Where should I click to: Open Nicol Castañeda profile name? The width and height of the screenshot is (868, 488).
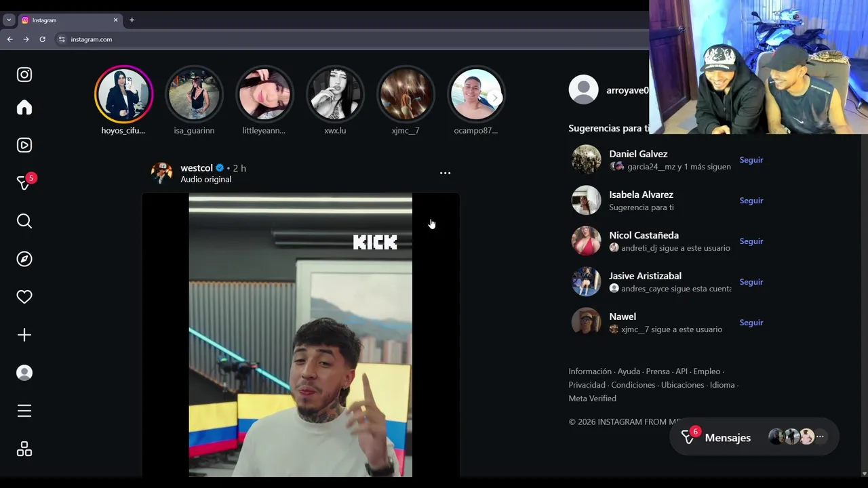click(x=644, y=235)
